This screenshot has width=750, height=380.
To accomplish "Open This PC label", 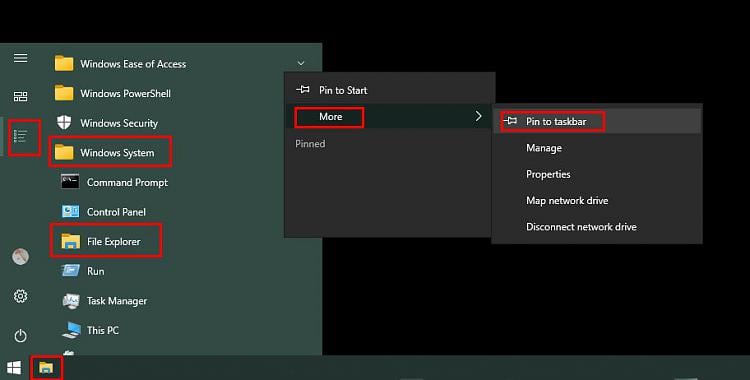I will [x=103, y=330].
